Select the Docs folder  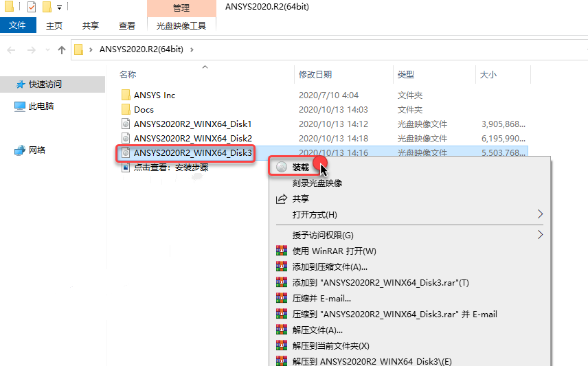144,109
